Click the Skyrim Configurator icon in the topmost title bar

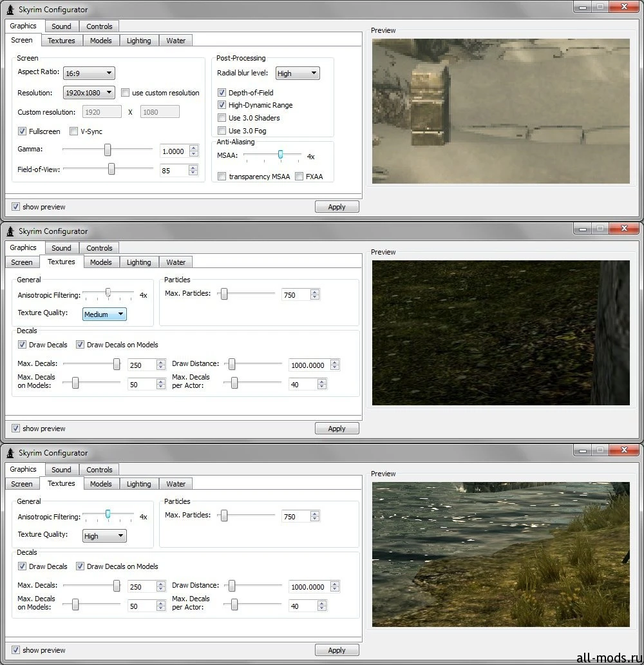pos(10,10)
